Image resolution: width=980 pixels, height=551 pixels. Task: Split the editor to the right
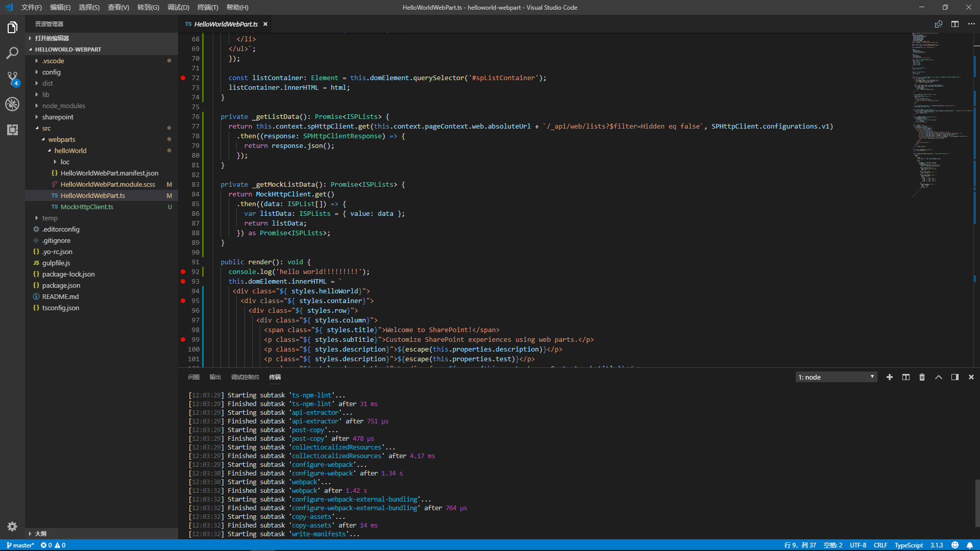pos(954,24)
